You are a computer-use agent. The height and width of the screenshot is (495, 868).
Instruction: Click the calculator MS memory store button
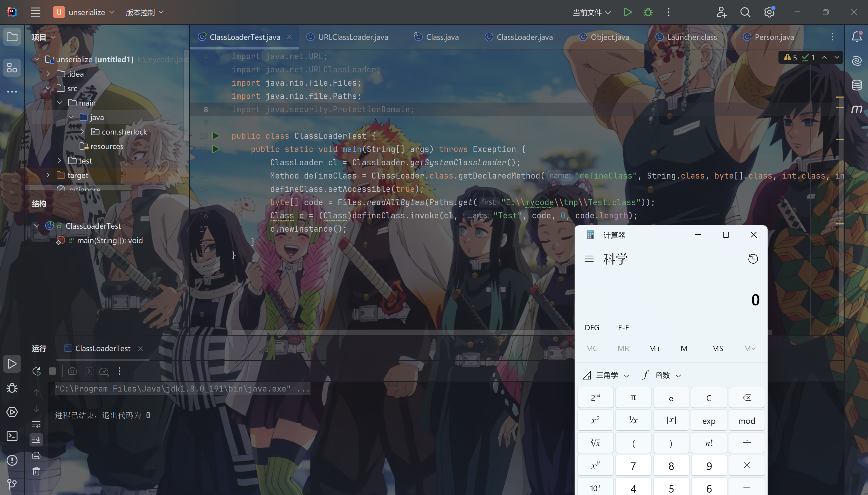coord(718,348)
